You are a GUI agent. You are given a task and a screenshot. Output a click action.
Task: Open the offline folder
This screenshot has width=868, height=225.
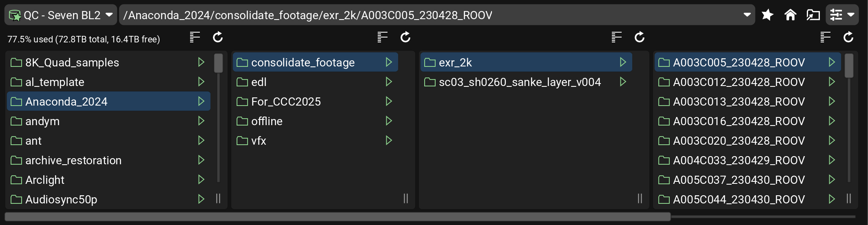[x=267, y=121]
